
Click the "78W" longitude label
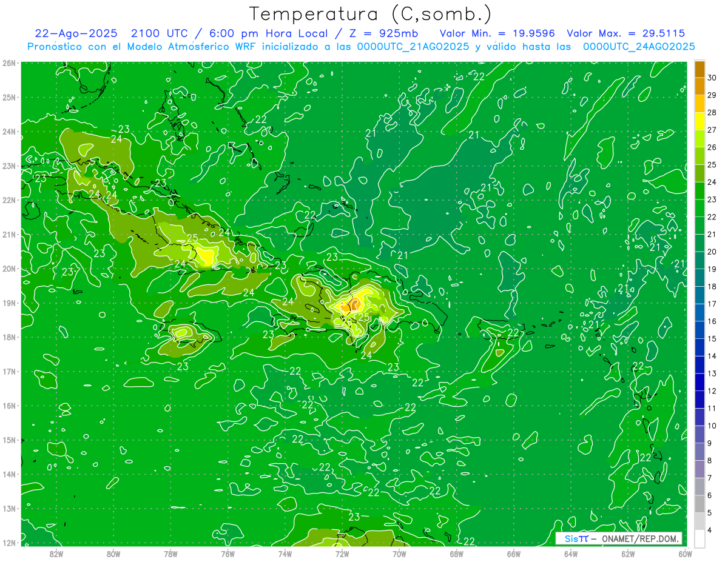[170, 553]
